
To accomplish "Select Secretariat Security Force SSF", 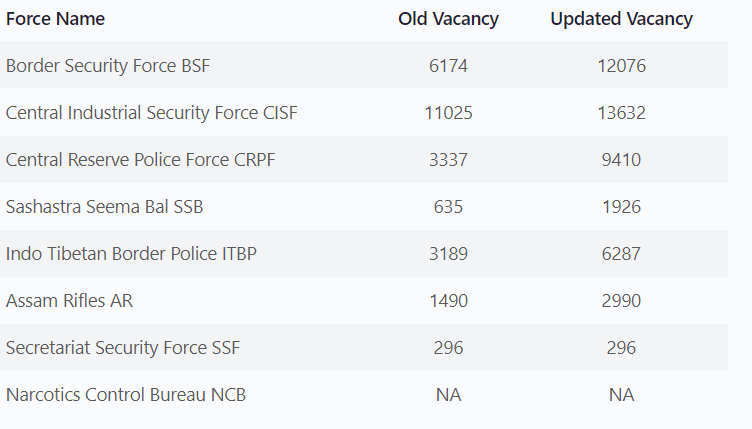I will pos(123,348).
